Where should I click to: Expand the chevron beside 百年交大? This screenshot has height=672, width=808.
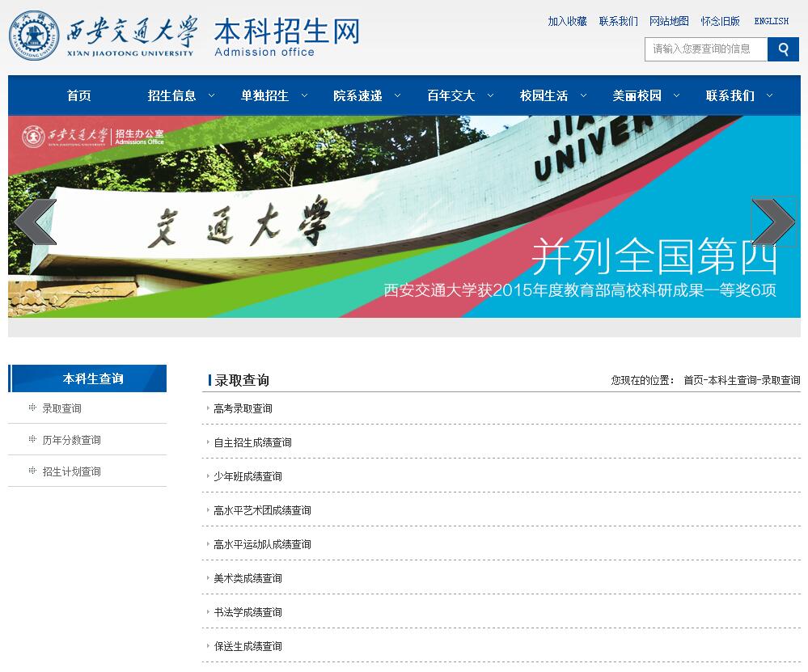491,95
